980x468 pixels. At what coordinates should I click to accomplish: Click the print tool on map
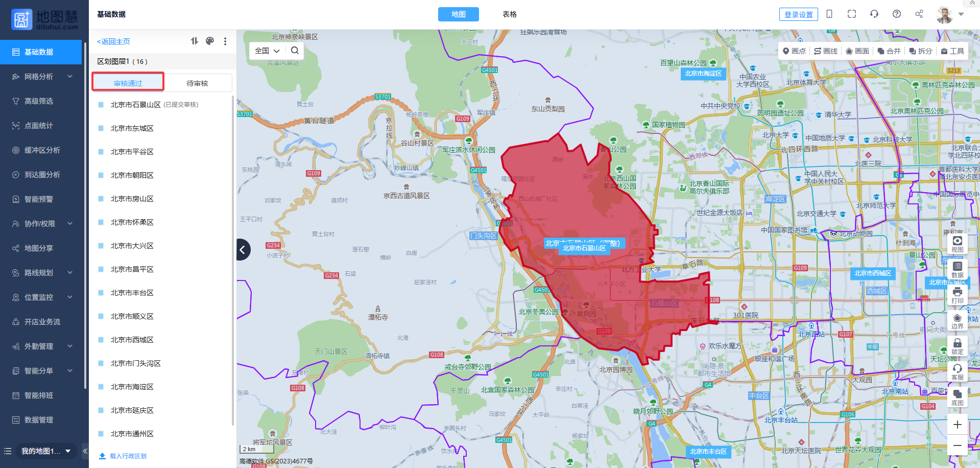pyautogui.click(x=957, y=295)
